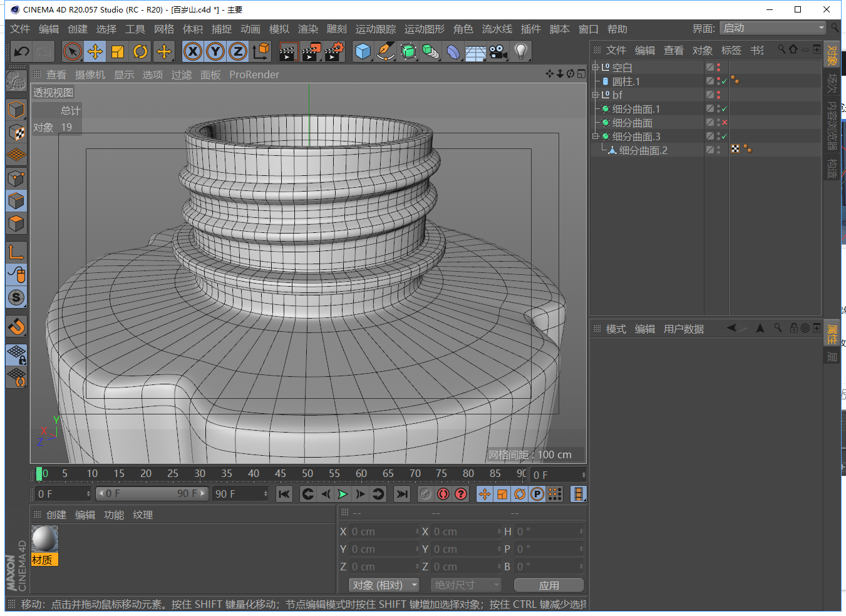Select the Live Selection arrow tool
This screenshot has width=846, height=616.
coord(73,51)
